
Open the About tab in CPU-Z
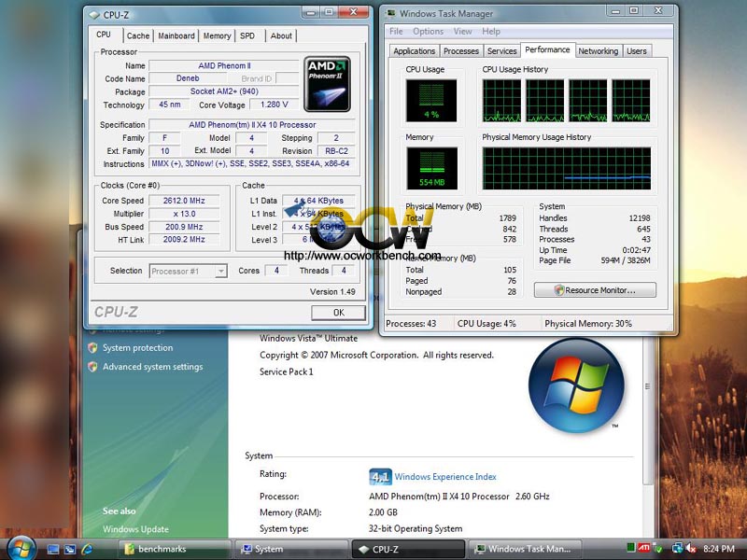coord(281,35)
